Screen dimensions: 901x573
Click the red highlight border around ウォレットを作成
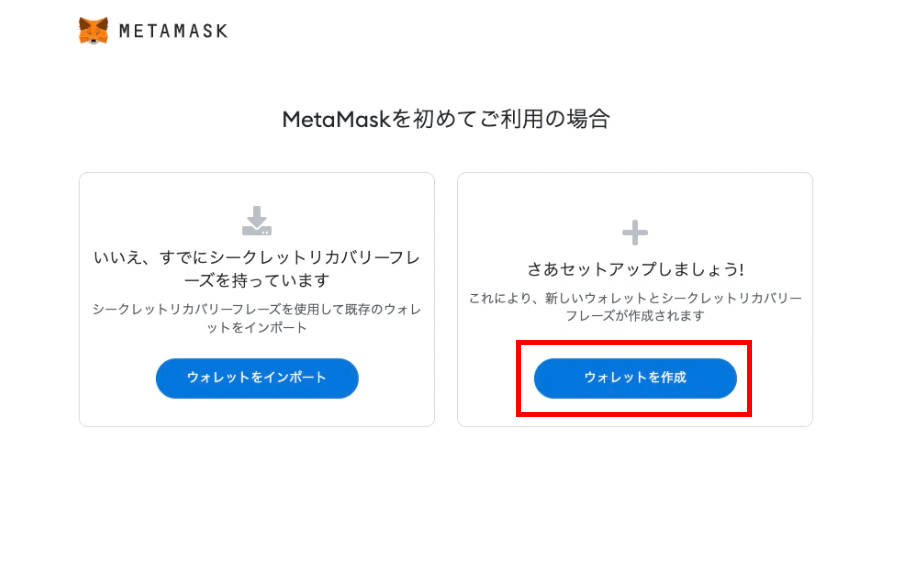[634, 343]
